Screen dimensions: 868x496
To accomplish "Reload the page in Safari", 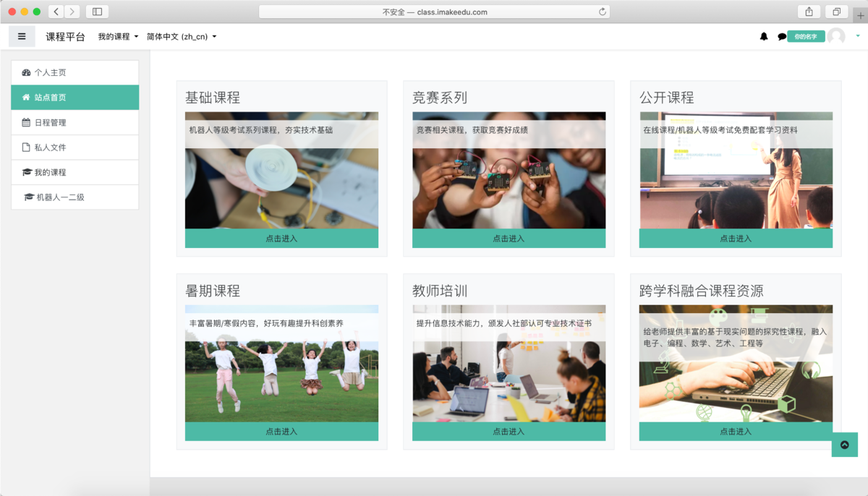I will 602,12.
